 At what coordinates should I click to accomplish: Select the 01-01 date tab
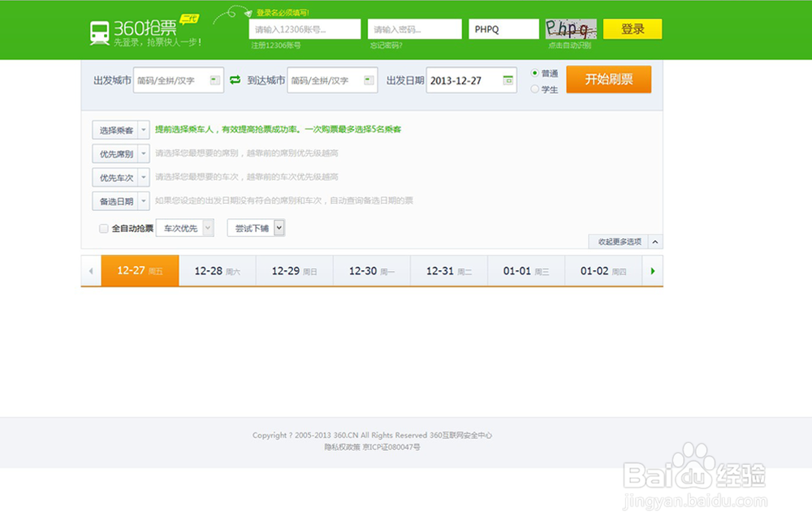(526, 271)
